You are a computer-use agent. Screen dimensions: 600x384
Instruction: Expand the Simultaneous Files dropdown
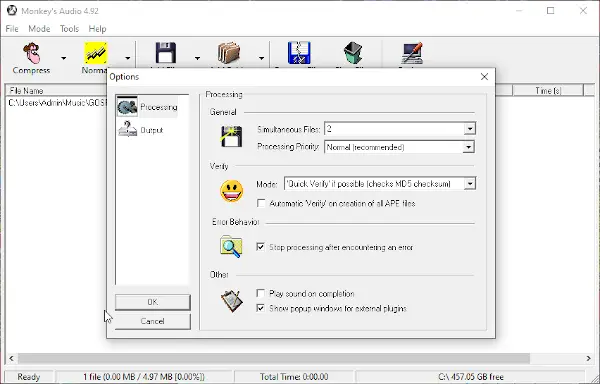tap(470, 129)
